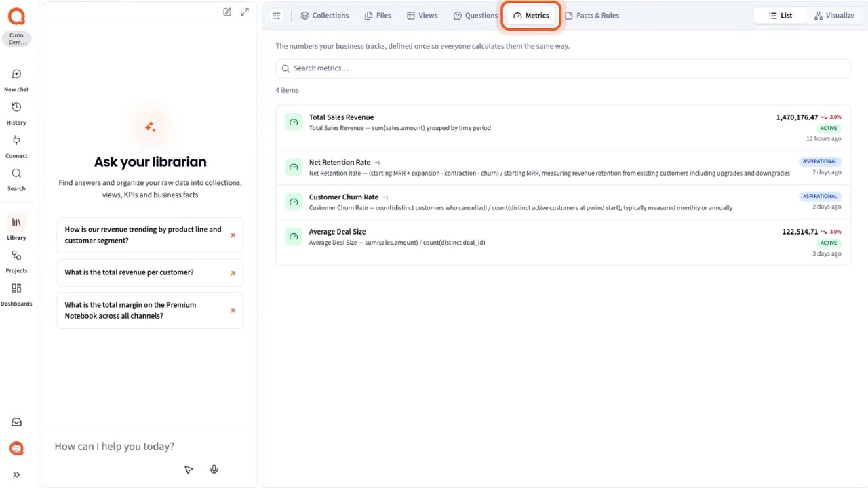The height and width of the screenshot is (488, 868).
Task: Click the Curio logo
Action: [x=16, y=16]
